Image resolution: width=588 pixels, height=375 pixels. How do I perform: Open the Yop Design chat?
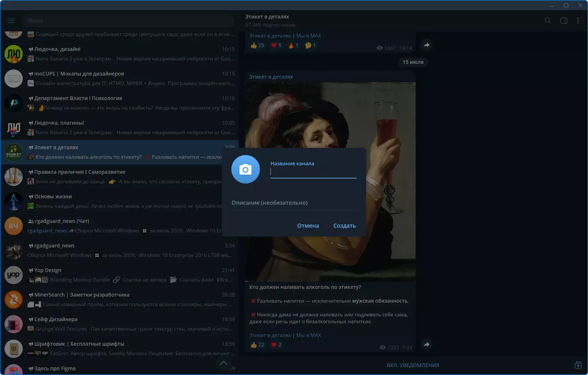point(119,275)
